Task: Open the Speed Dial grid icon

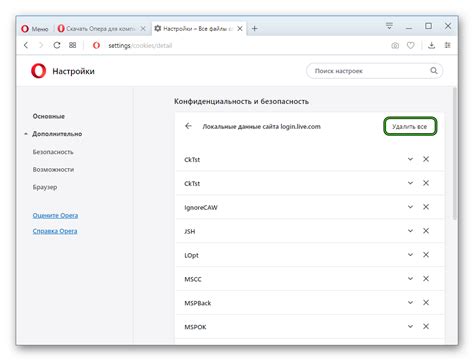Action: click(72, 45)
